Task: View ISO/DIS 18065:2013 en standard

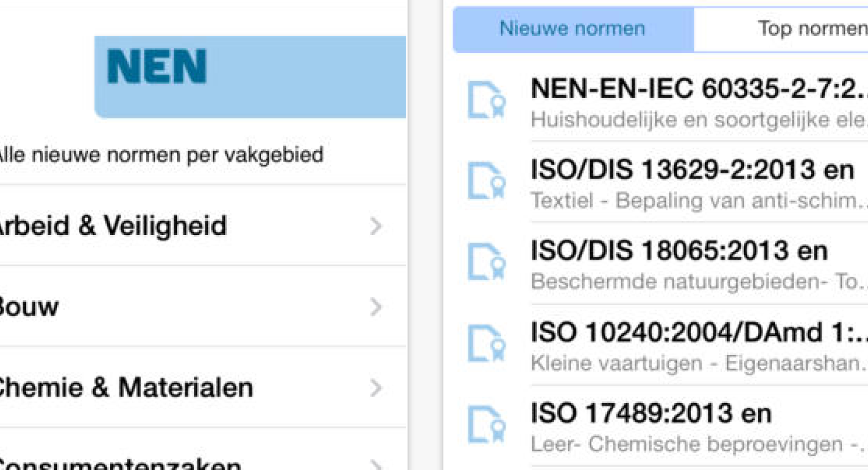Action: pyautogui.click(x=679, y=251)
